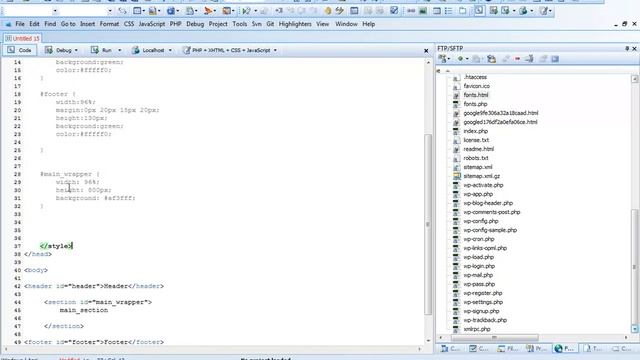This screenshot has width=640, height=360.
Task: Switch to Code view button
Action: coord(19,50)
